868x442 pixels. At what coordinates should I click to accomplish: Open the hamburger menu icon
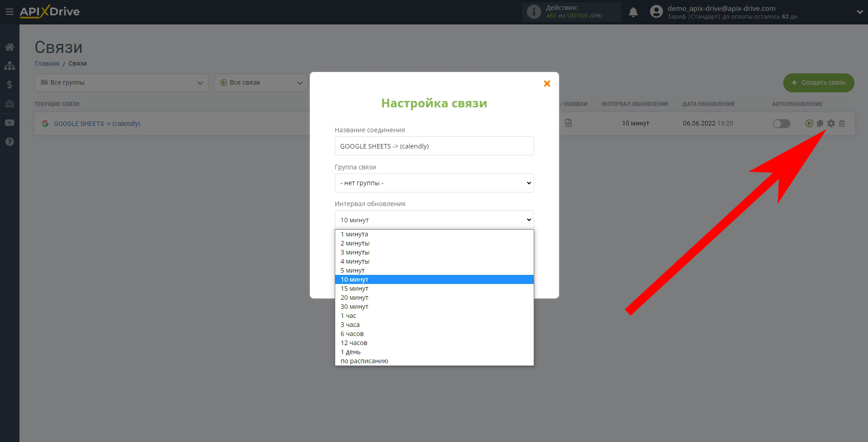point(10,12)
